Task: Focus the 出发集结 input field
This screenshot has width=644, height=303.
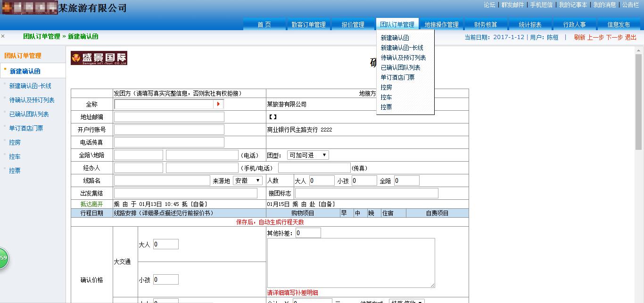Action: [186, 193]
